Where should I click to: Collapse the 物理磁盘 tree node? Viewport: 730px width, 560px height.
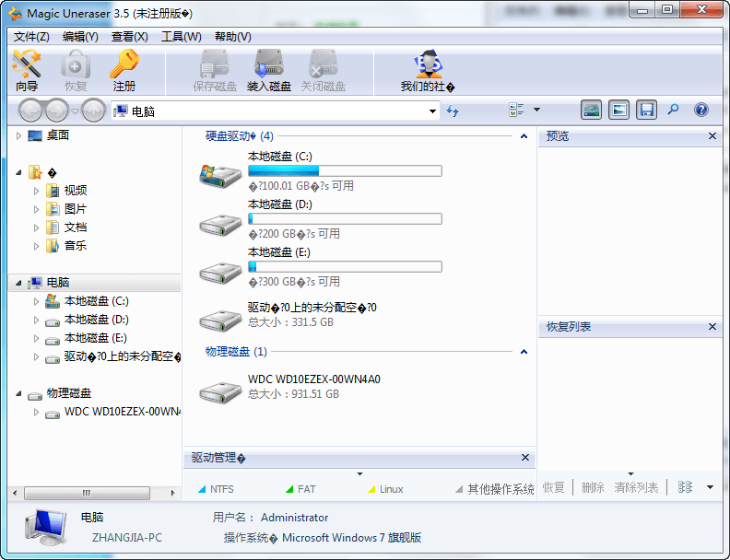(x=18, y=393)
